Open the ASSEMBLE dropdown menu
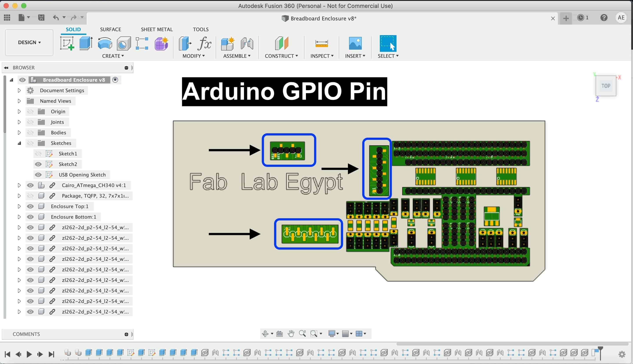This screenshot has width=633, height=364. tap(237, 56)
